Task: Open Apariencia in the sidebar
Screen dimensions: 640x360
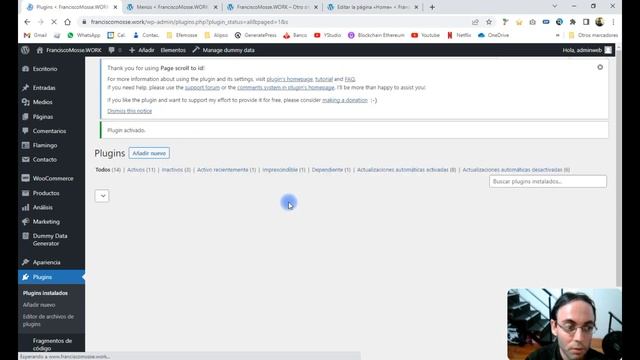Action: click(47, 262)
